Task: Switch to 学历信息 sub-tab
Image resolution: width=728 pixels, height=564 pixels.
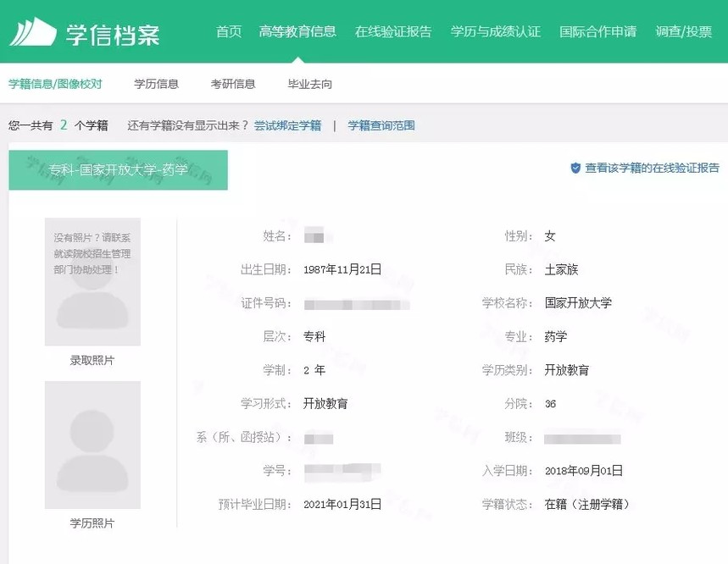Action: (156, 84)
